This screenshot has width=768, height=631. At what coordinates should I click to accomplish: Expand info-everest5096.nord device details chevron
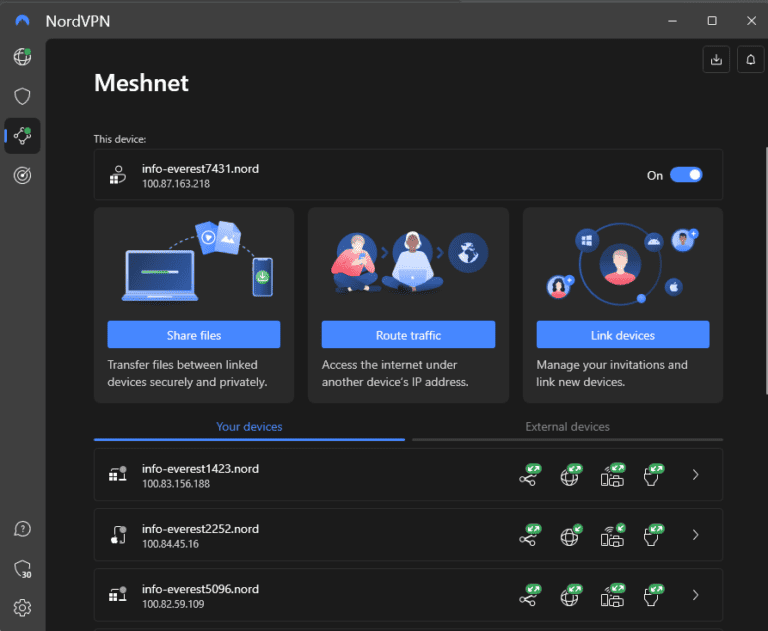tap(696, 595)
